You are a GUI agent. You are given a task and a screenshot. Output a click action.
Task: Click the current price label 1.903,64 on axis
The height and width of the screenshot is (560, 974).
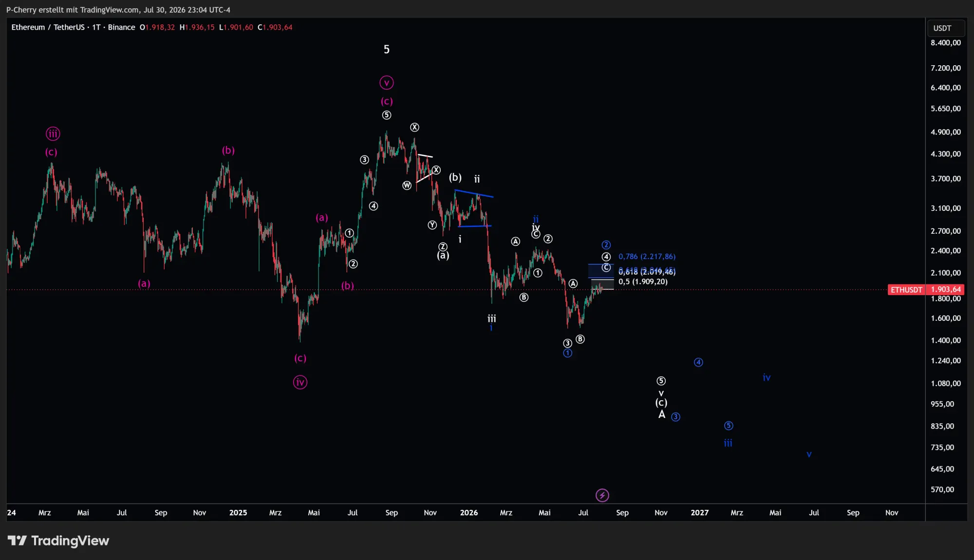click(945, 290)
